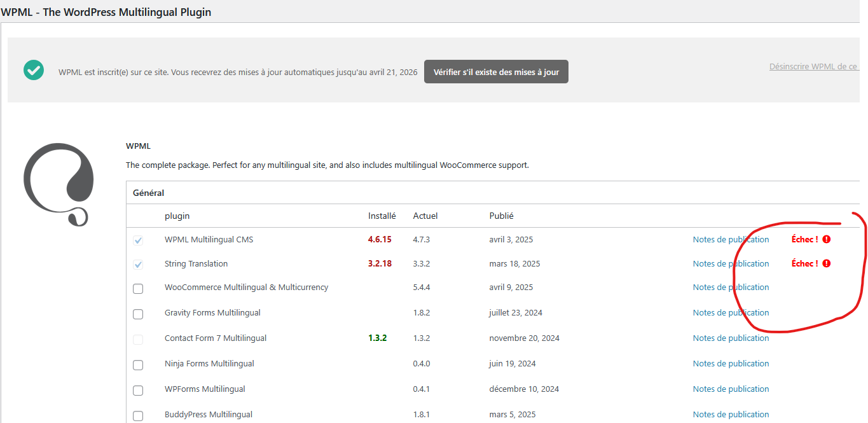Open Notes de publication for Gravity Forms Multilingual
The image size is (868, 423).
(731, 313)
